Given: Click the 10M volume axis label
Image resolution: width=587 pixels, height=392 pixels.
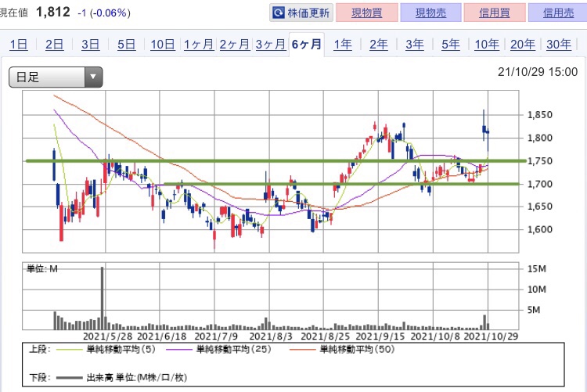Looking at the screenshot, I should [x=536, y=290].
